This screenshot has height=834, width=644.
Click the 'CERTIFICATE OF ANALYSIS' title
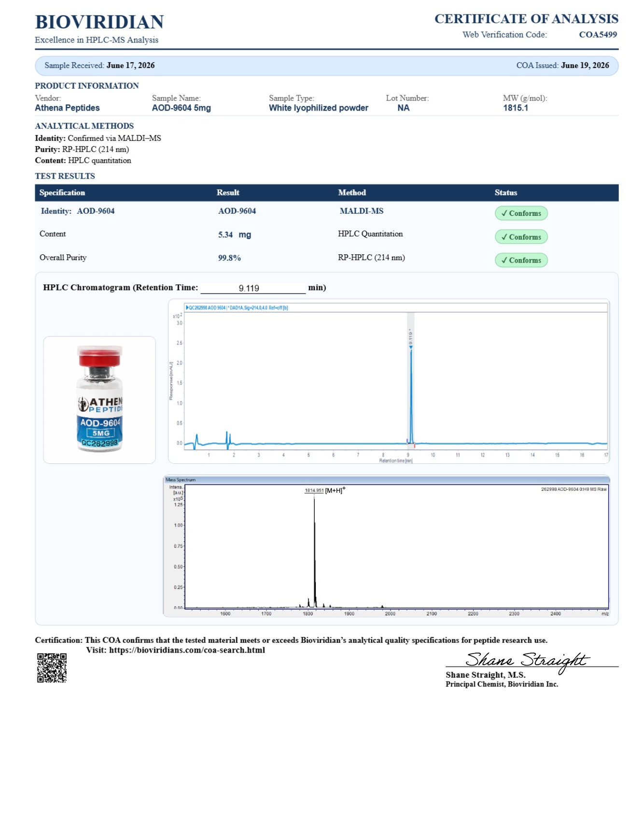526,19
